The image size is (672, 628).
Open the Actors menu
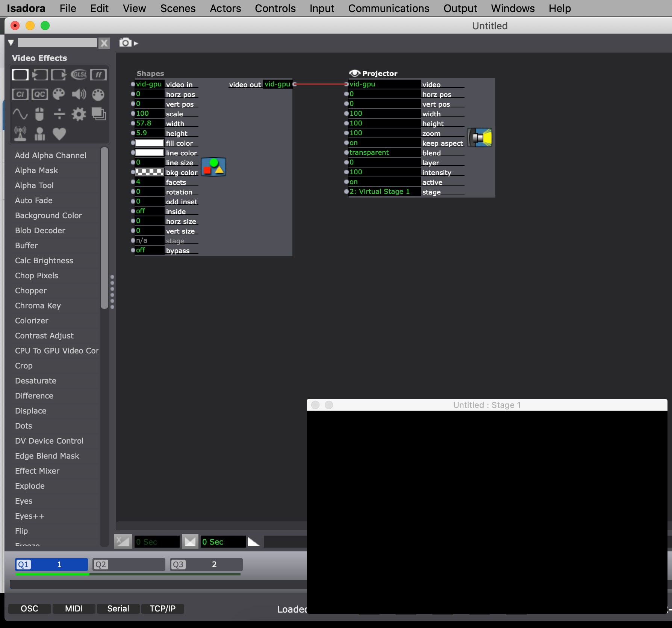[225, 8]
